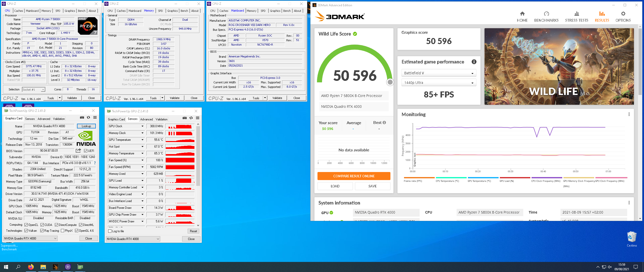Open 3DMark BENCHMARKS section

(546, 17)
